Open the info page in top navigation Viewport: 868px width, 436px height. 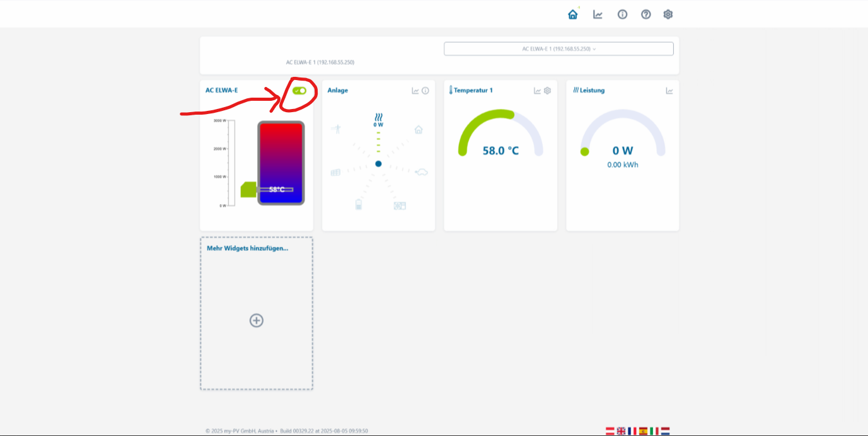point(622,14)
